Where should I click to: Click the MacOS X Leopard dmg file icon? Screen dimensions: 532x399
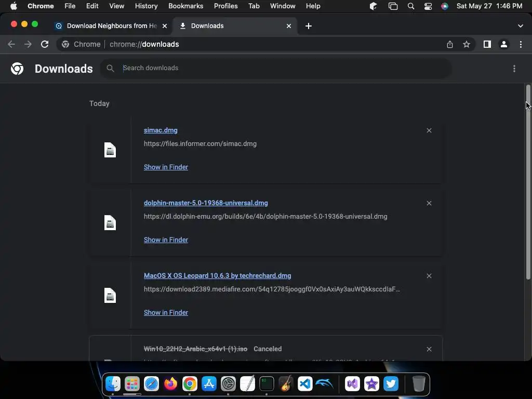[x=110, y=296]
